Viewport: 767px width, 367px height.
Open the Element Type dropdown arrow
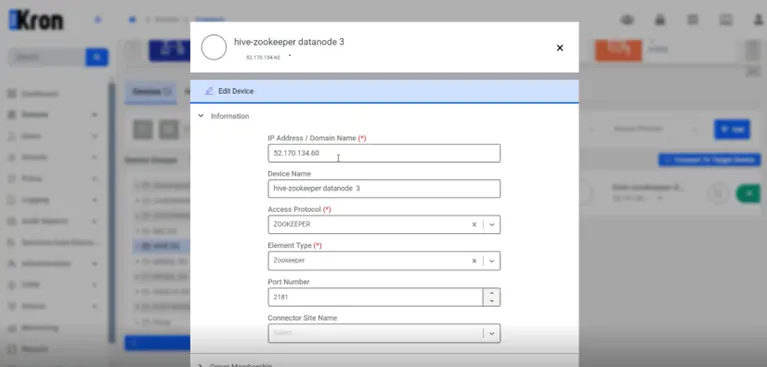(x=492, y=261)
